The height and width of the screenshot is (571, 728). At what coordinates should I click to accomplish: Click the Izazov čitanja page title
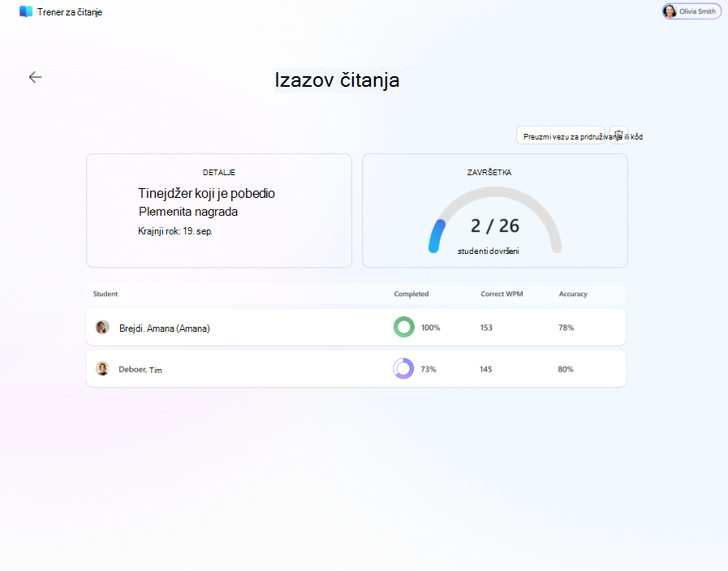pos(337,79)
